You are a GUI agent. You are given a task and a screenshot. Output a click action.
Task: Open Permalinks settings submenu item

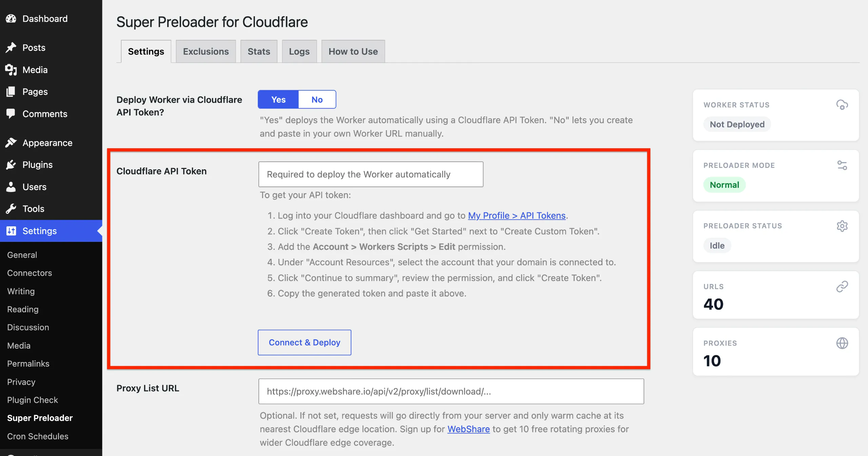(x=28, y=363)
